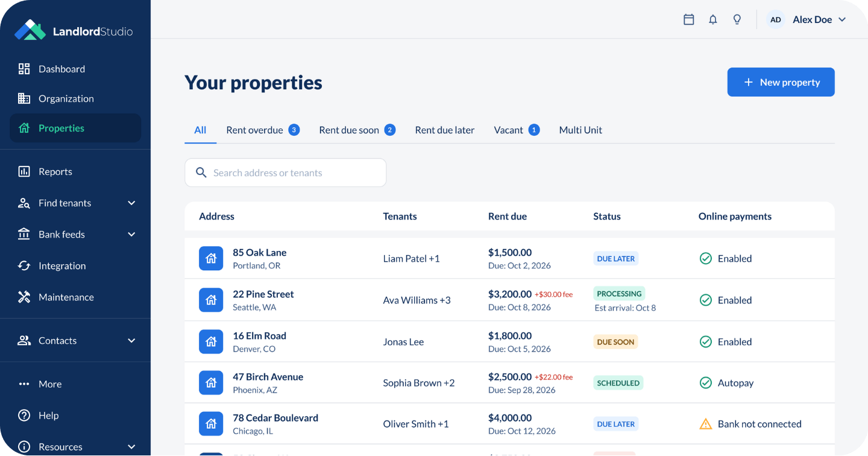
Task: Expand Find tenants chevron
Action: (x=131, y=203)
